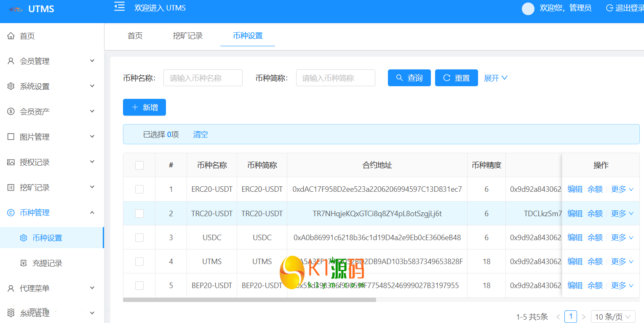Click 编辑 for the UTMS row
644x323 pixels.
point(575,262)
